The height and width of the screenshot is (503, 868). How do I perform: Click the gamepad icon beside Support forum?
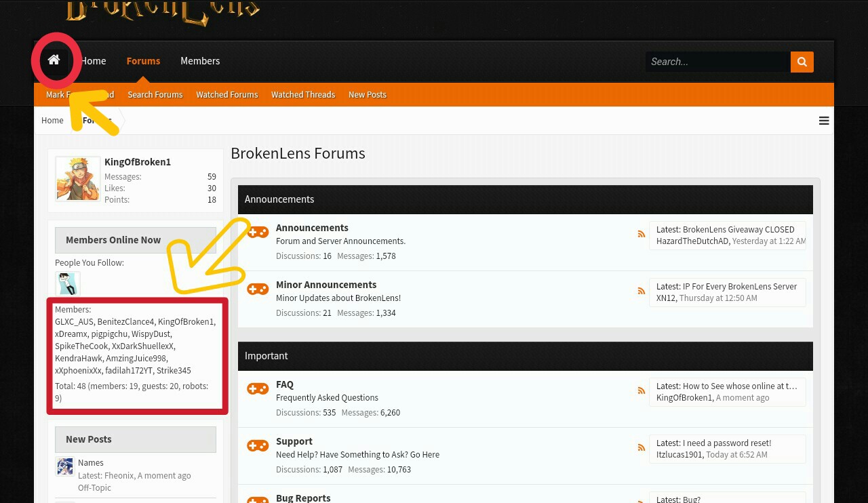click(x=258, y=446)
